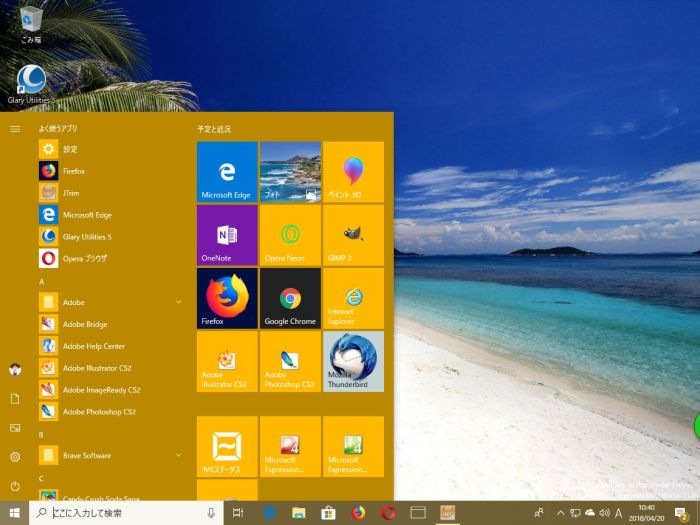
Task: Launch the GIMP 2 tile
Action: pyautogui.click(x=353, y=234)
